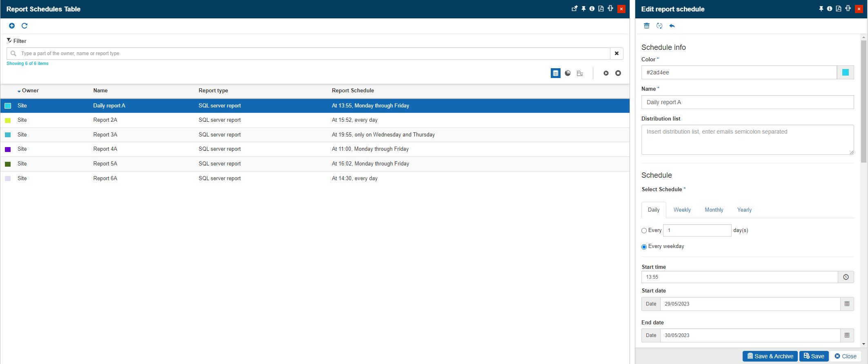Switch to the Weekly schedule tab
The width and height of the screenshot is (868, 364).
tap(682, 210)
